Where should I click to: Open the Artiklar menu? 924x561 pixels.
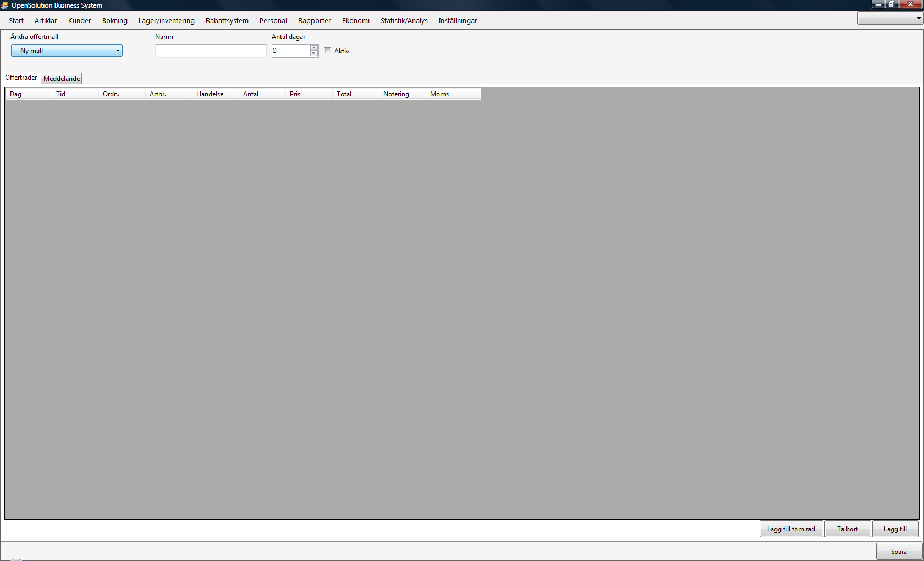tap(46, 20)
